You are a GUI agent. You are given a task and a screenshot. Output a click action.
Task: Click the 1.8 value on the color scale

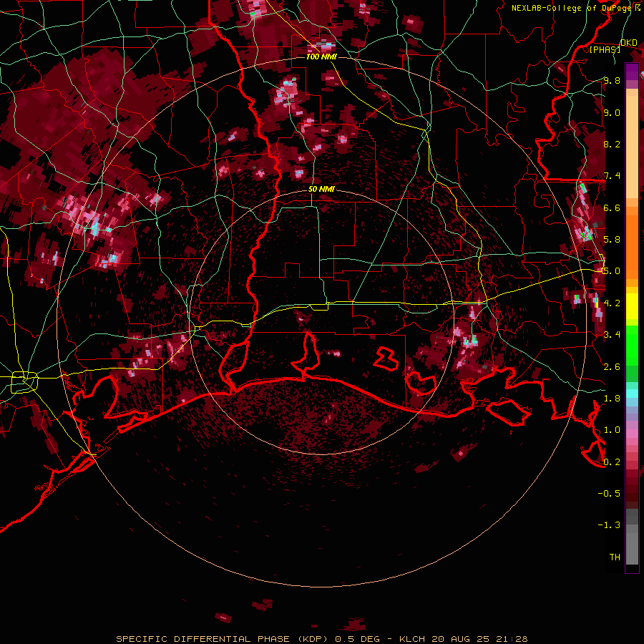tap(612, 399)
